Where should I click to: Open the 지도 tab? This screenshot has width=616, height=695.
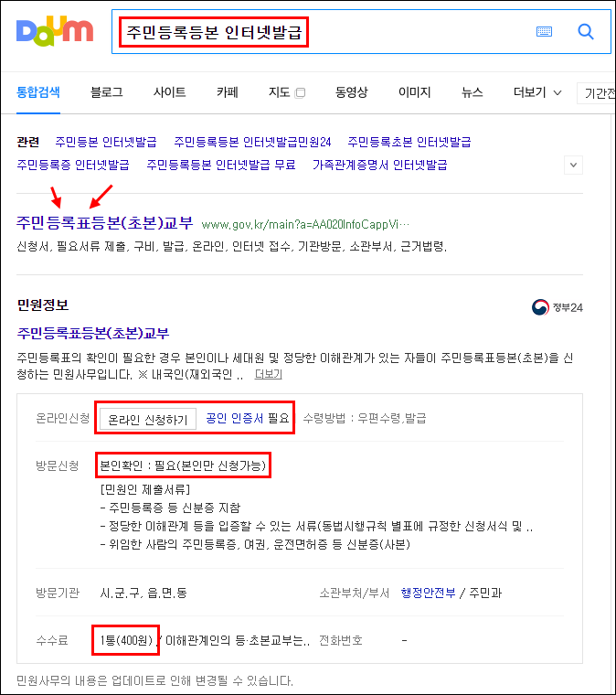[280, 92]
